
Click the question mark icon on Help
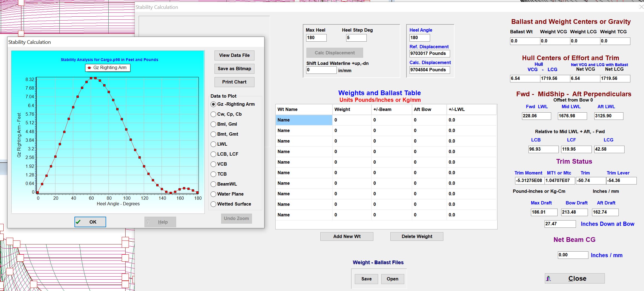(x=148, y=222)
